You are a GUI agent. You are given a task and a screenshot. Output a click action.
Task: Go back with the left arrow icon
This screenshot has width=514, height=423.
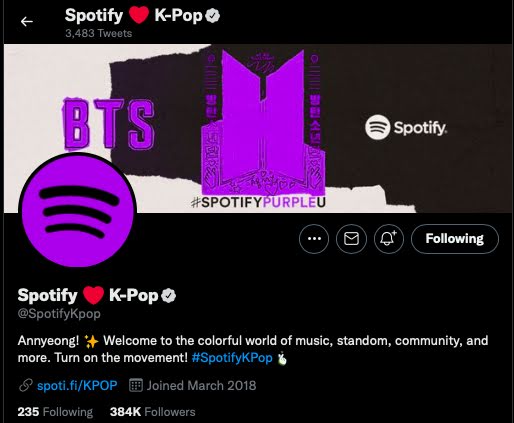click(x=27, y=22)
